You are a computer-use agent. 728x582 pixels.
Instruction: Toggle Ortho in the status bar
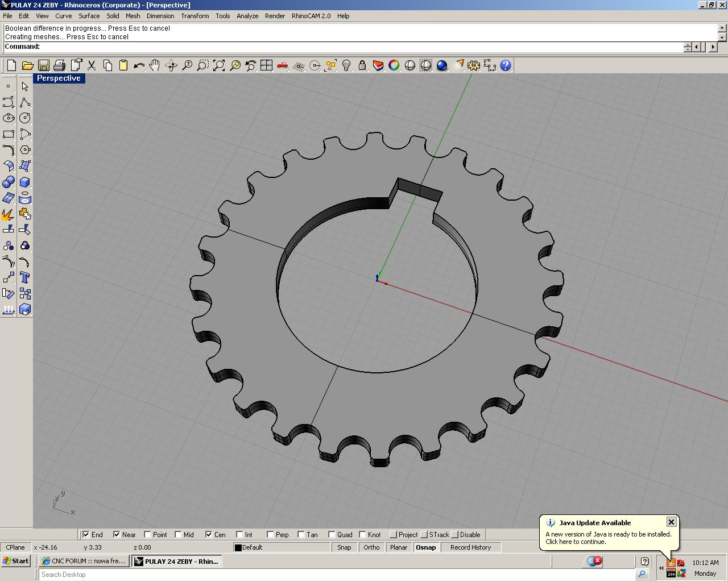click(371, 547)
